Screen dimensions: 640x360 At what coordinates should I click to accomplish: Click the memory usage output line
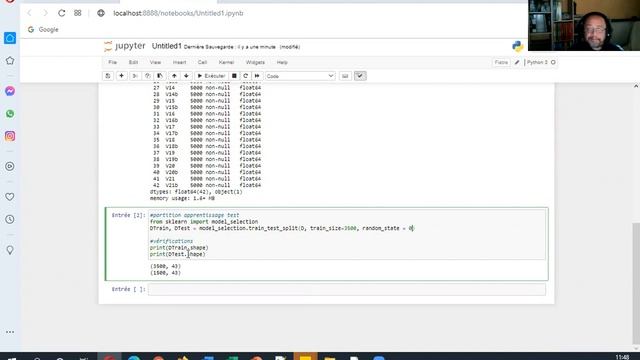point(182,198)
